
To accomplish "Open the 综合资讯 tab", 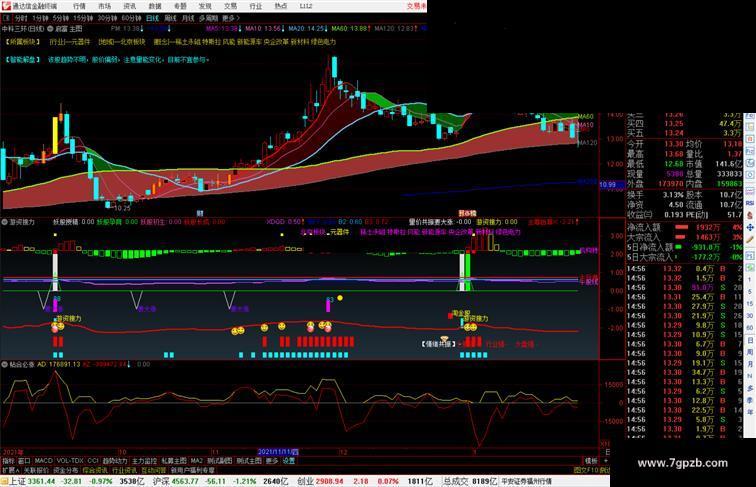I will (95, 470).
